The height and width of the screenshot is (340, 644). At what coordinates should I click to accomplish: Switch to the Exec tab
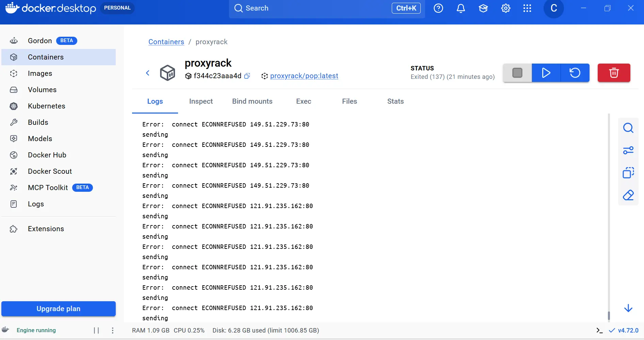(x=304, y=101)
